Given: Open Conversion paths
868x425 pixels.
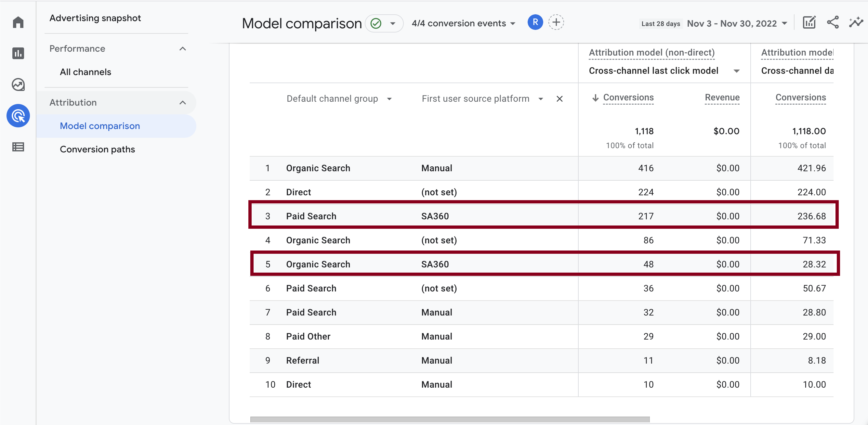Looking at the screenshot, I should coord(98,149).
